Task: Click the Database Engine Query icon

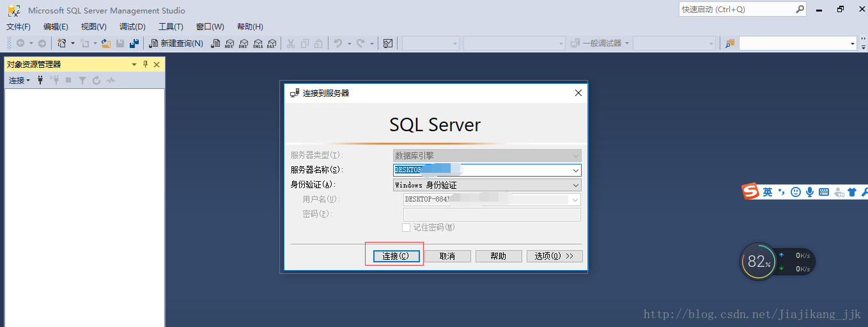Action: (215, 44)
